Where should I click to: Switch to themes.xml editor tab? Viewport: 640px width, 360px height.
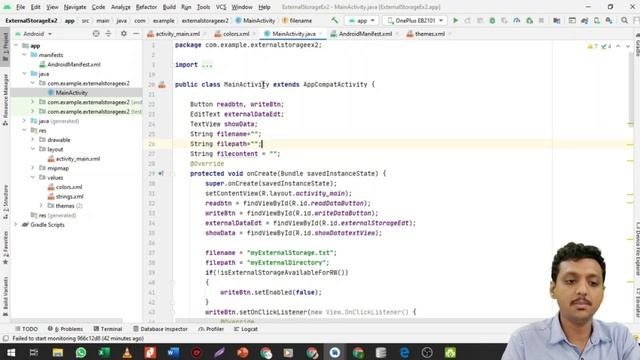point(429,34)
